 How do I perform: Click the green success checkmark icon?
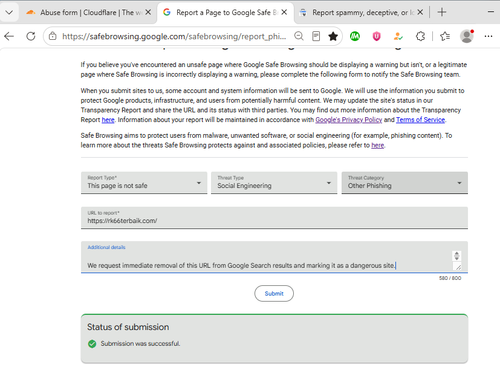pyautogui.click(x=92, y=344)
